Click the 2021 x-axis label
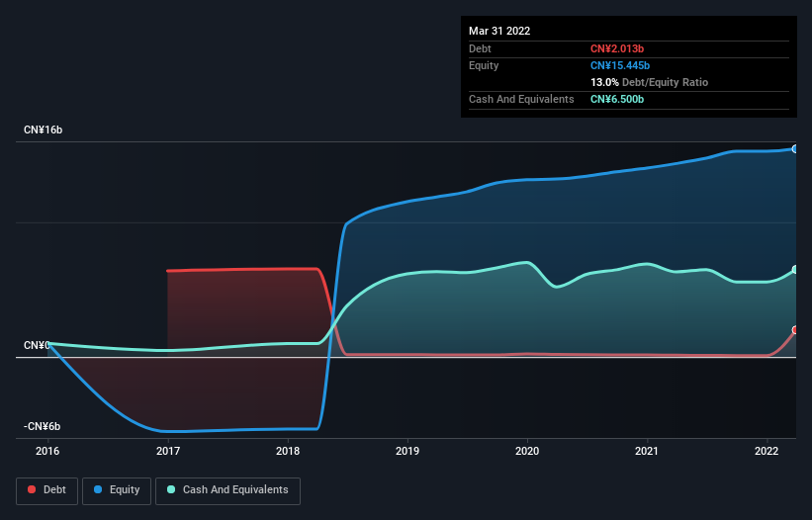 (x=647, y=451)
